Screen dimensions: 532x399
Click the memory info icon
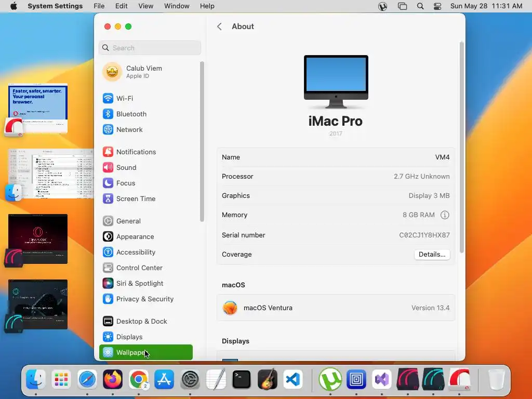445,215
